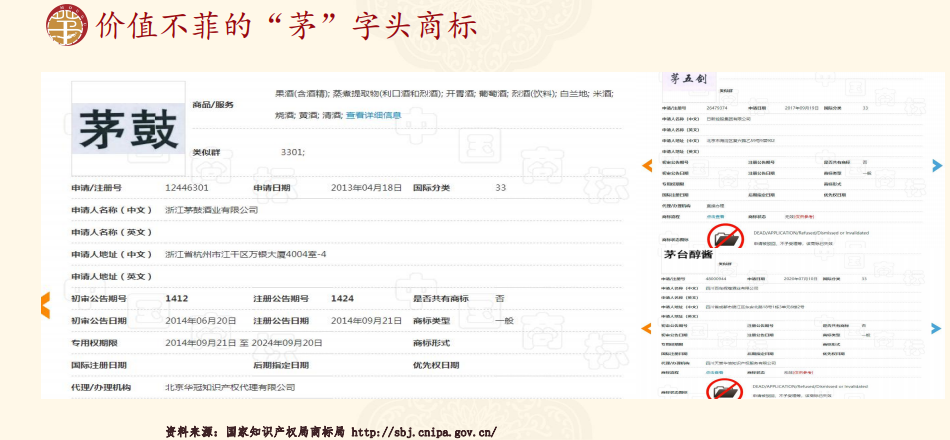Click the 申请人地址（英文） label in the 茅鼓 record
Image resolution: width=950 pixels, height=440 pixels.
(x=111, y=276)
